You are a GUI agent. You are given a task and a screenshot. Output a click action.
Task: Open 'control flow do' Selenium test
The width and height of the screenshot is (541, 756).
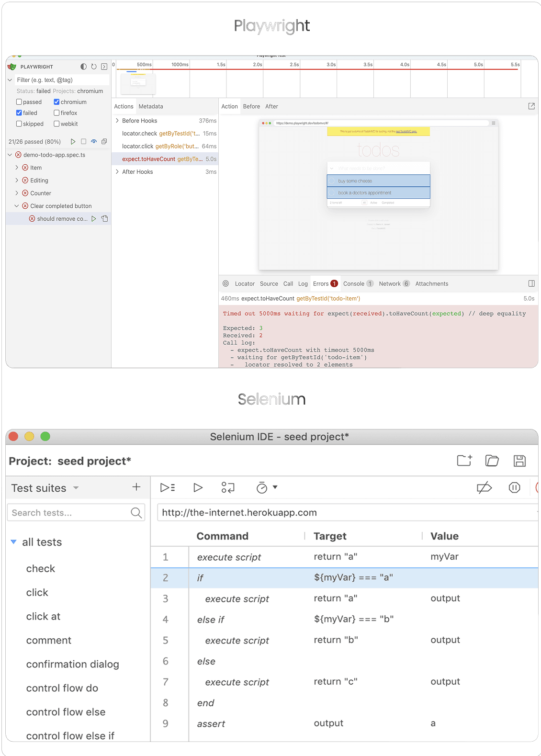point(62,688)
